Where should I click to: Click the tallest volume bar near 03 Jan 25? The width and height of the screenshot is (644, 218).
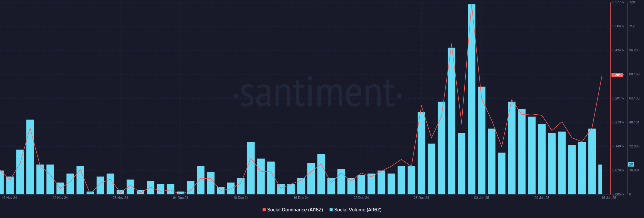click(471, 99)
